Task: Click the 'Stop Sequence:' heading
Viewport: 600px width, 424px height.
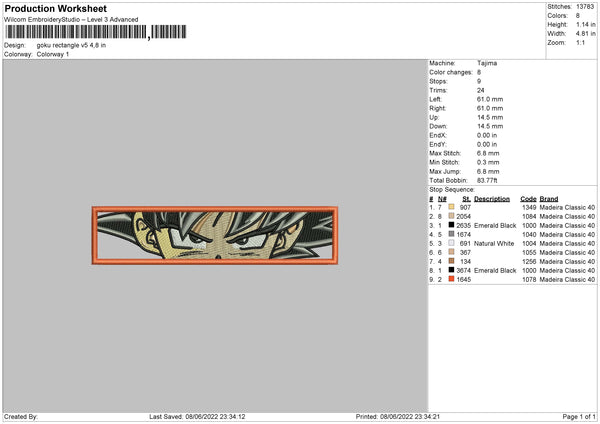Action: pyautogui.click(x=452, y=189)
